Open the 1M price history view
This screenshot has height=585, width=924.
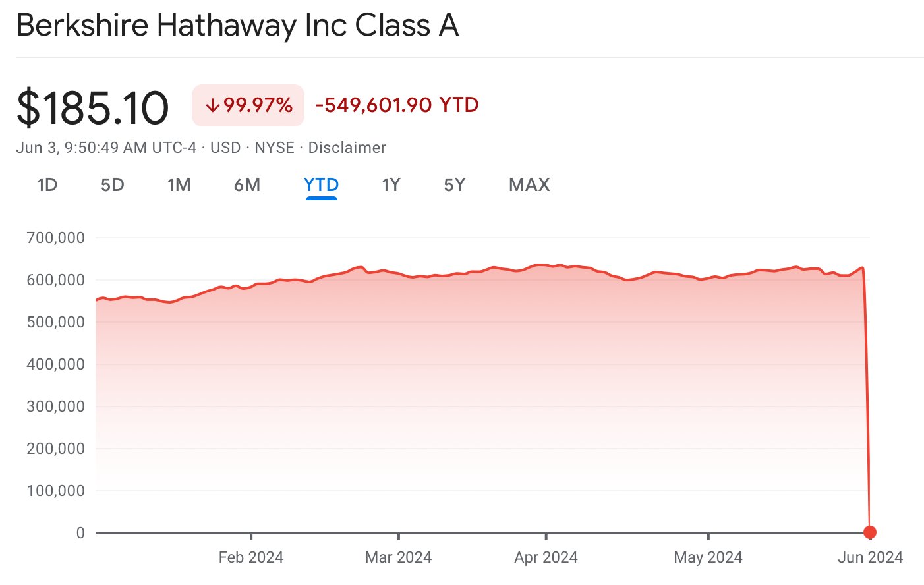[179, 185]
